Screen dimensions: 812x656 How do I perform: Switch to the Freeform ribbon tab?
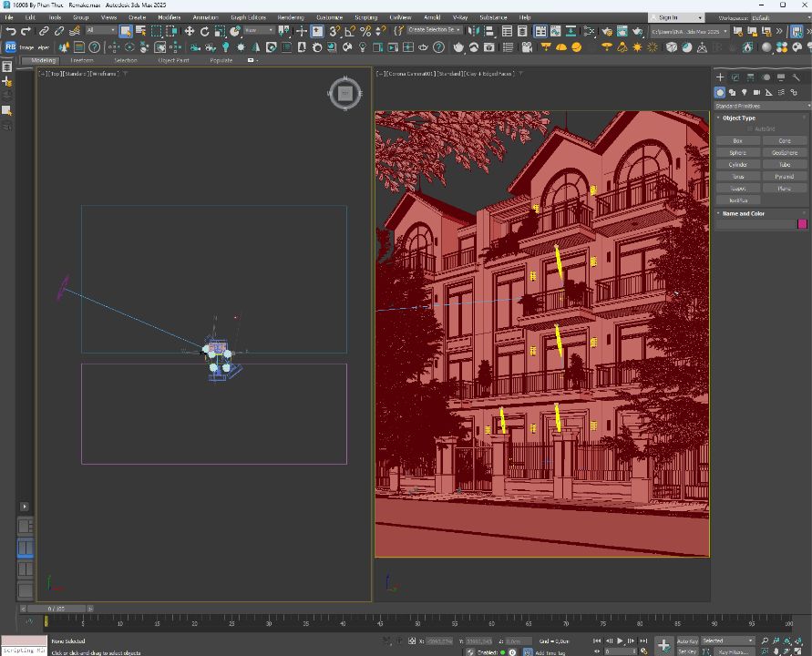click(82, 60)
